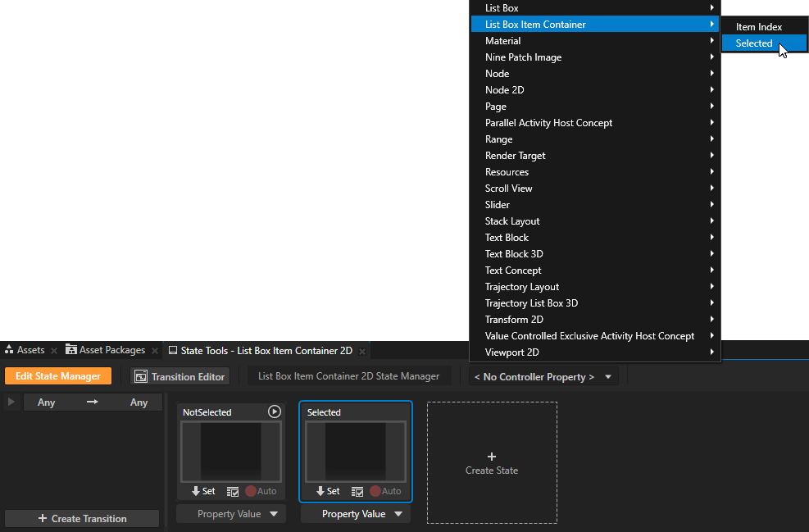Open Property Value dropdown under NotSelected
809x532 pixels.
click(x=230, y=513)
